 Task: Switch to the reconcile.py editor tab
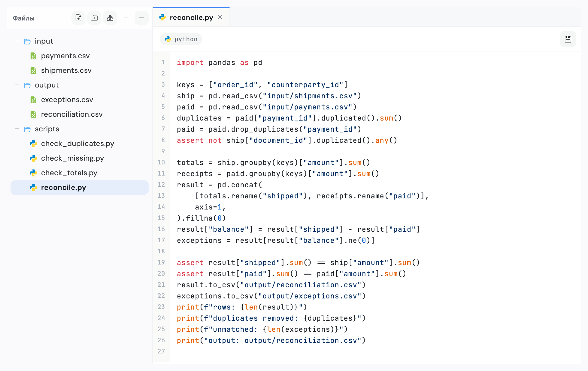[191, 17]
